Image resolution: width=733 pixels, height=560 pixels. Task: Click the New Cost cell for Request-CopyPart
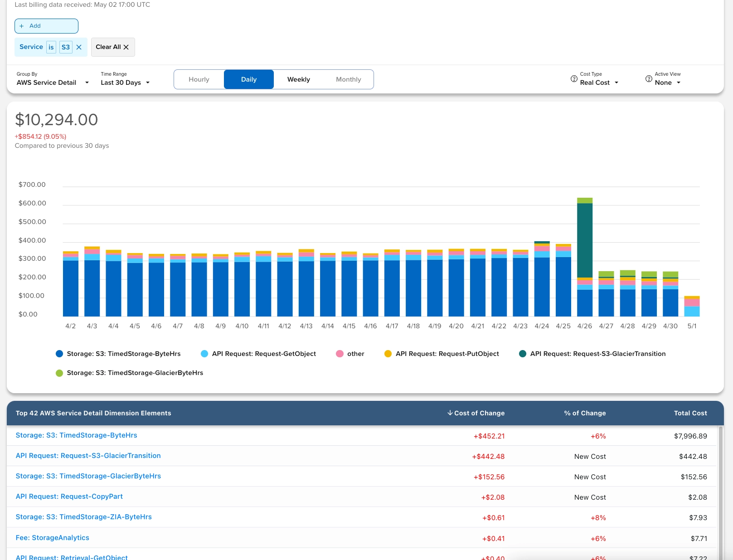tap(590, 497)
